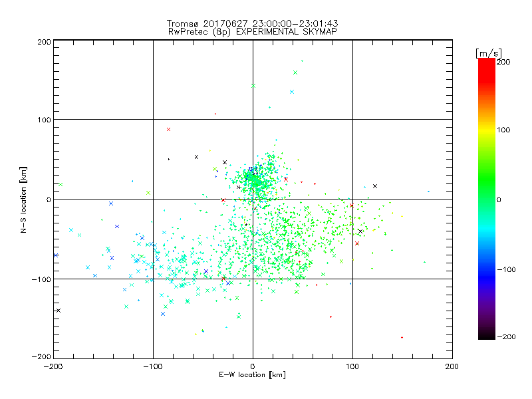This screenshot has height=399, width=532.
Task: Click the 'E-W location [km]' axis label
Action: [x=253, y=374]
